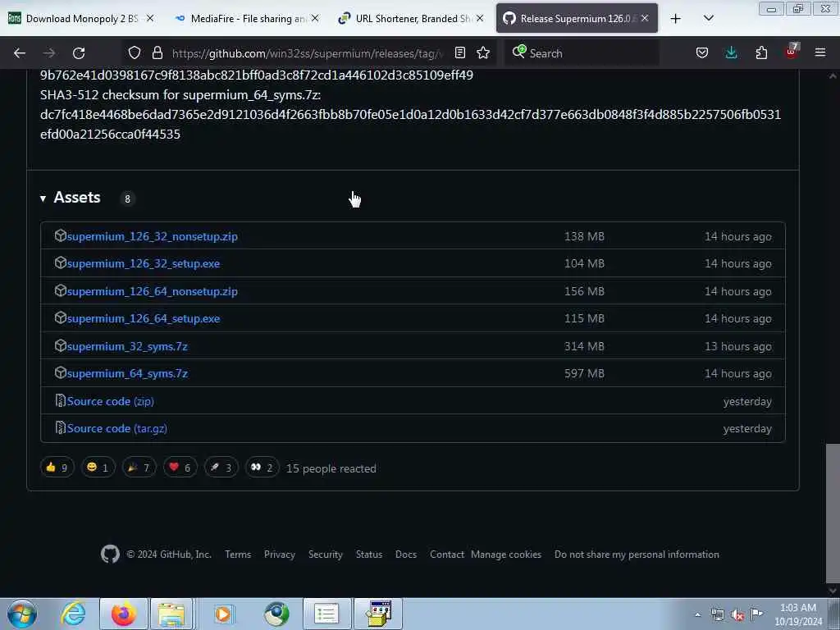Click the muted volume tray icon

pyautogui.click(x=737, y=615)
